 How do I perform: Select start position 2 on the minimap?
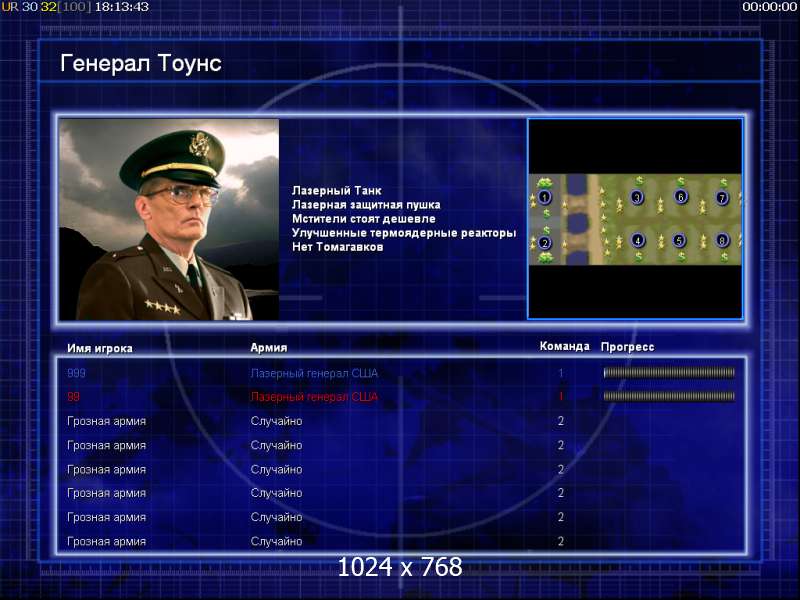pos(544,243)
